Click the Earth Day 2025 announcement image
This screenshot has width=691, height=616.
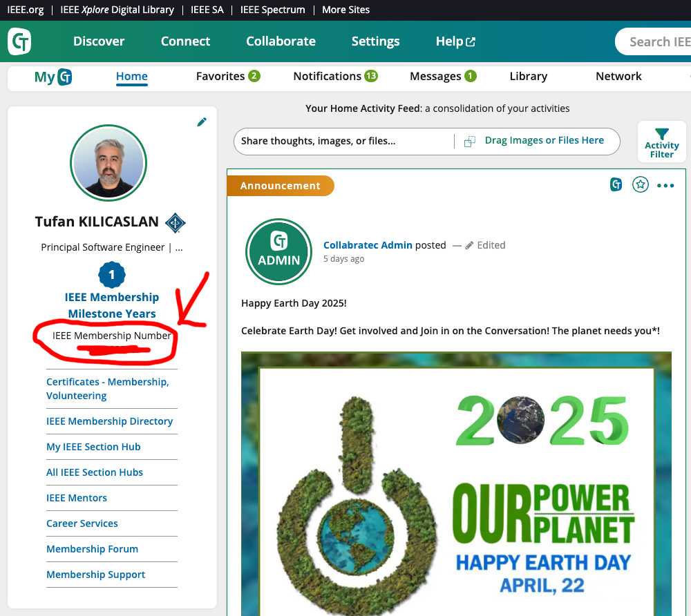coord(456,483)
